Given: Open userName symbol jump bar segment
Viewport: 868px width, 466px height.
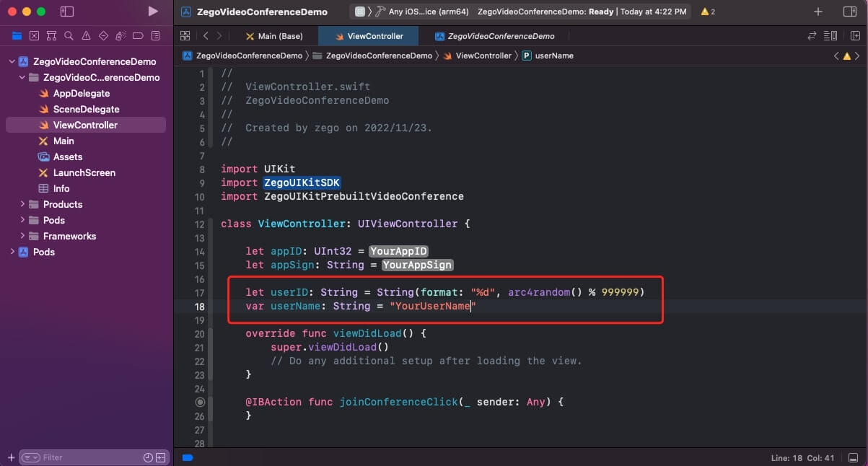Looking at the screenshot, I should pos(548,56).
